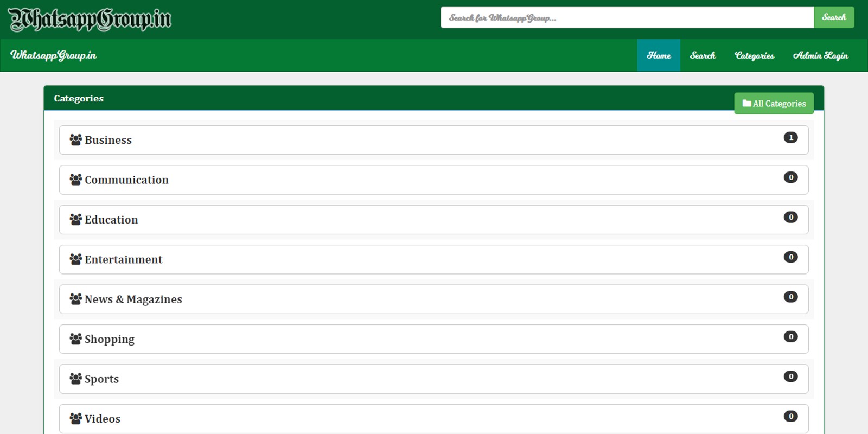Open the Search nav item

point(703,55)
